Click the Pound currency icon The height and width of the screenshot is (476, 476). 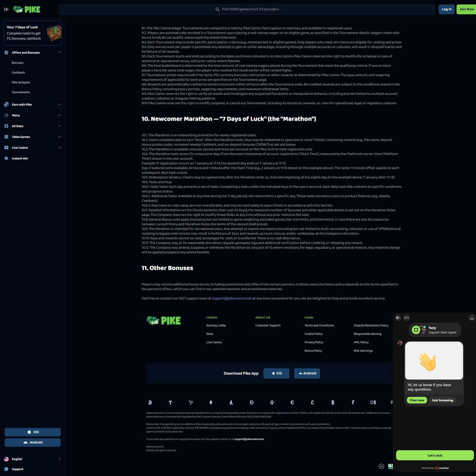[x=312, y=402]
